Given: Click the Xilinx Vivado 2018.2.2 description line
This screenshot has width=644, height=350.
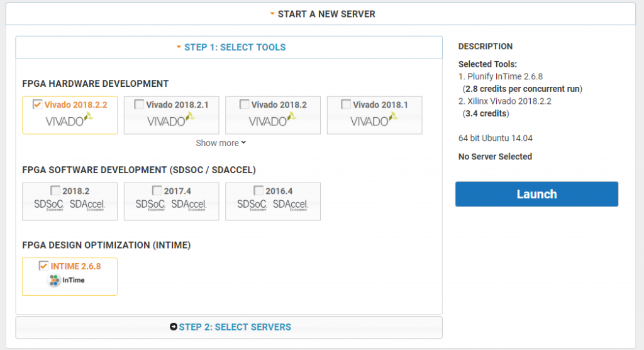Looking at the screenshot, I should [505, 101].
